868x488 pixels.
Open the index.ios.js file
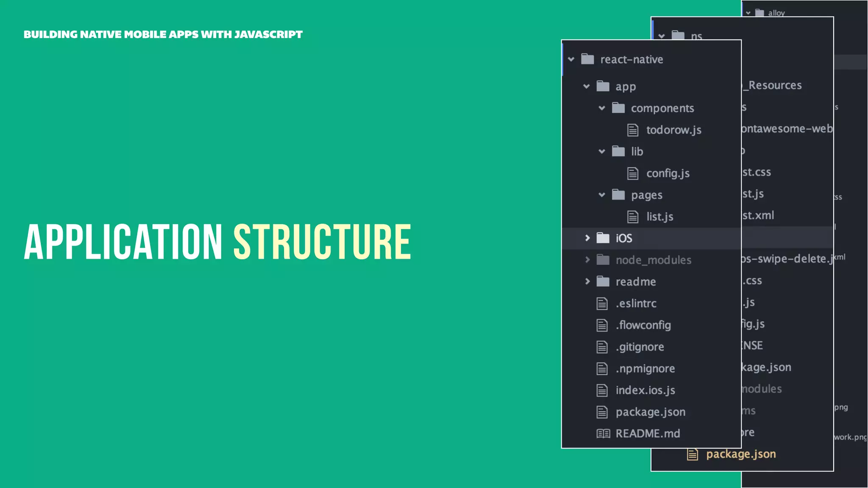(x=645, y=390)
